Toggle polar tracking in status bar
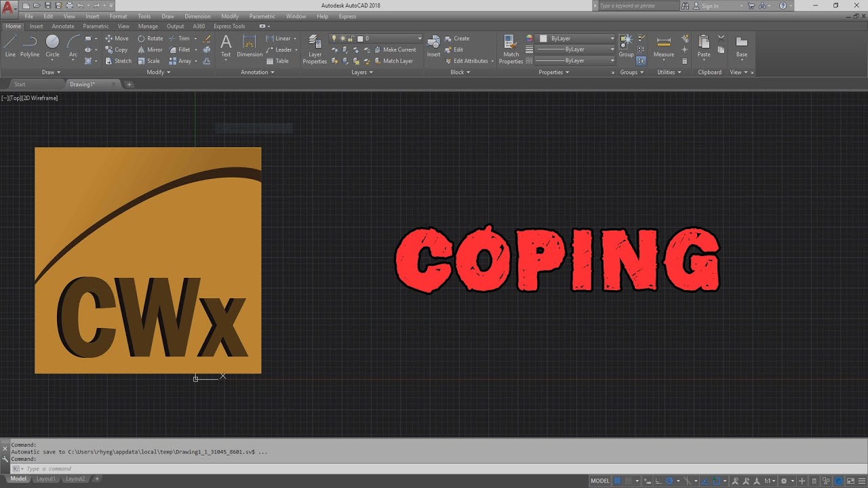 [669, 481]
